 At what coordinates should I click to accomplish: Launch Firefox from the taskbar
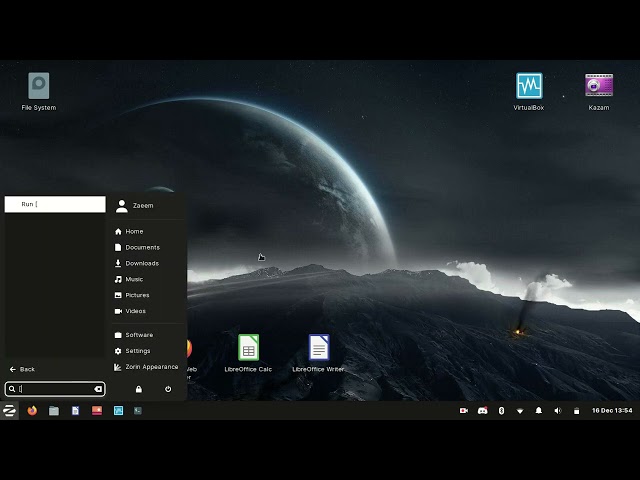click(x=32, y=411)
